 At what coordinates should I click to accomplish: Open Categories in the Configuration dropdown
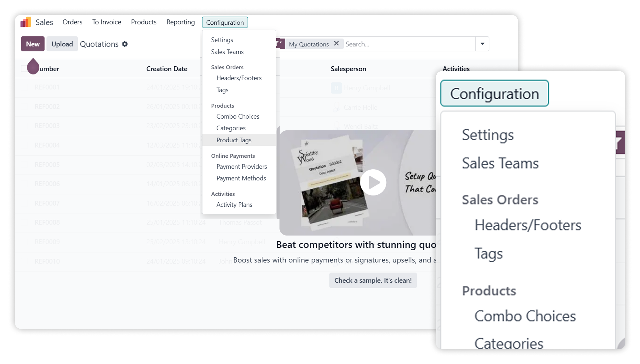tap(231, 128)
